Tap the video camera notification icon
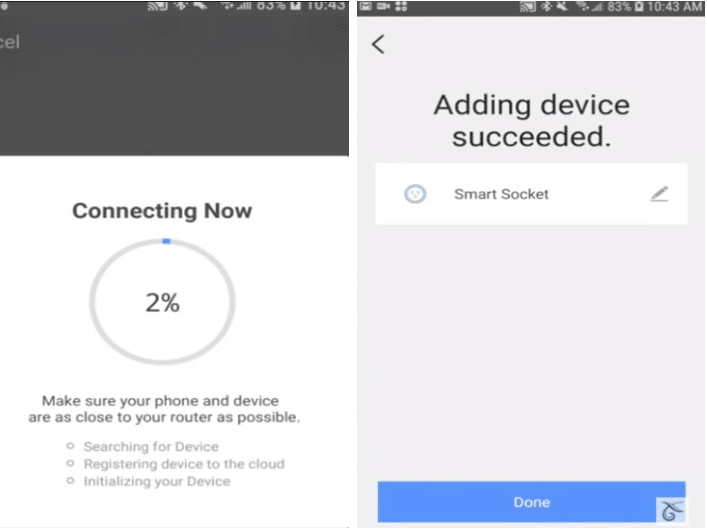 pyautogui.click(x=383, y=6)
